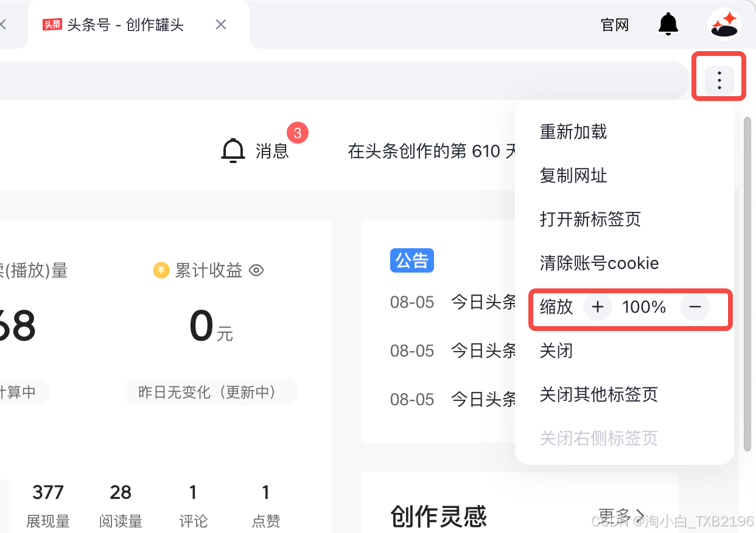The width and height of the screenshot is (756, 533).
Task: Open the third 08-05 今日头条 announcement
Action: tap(453, 399)
